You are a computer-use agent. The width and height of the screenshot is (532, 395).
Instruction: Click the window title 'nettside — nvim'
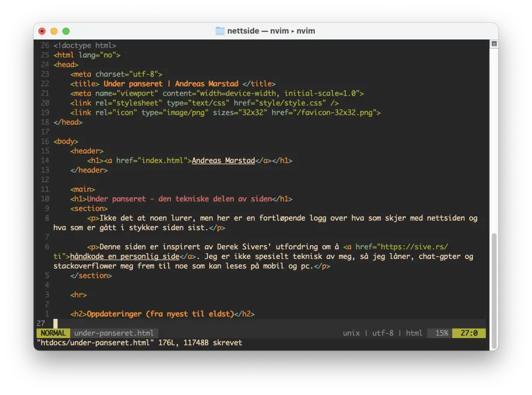271,31
